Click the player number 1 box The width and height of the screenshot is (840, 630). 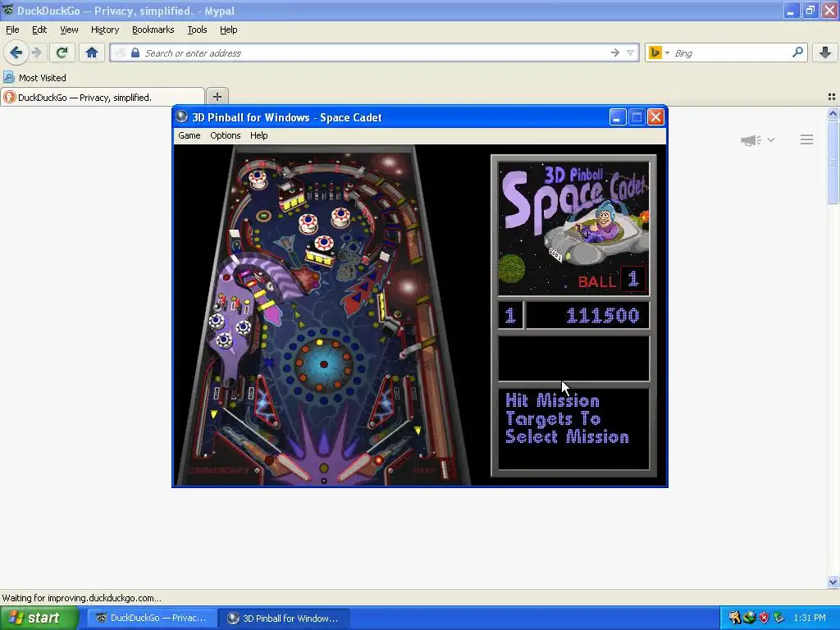point(510,316)
